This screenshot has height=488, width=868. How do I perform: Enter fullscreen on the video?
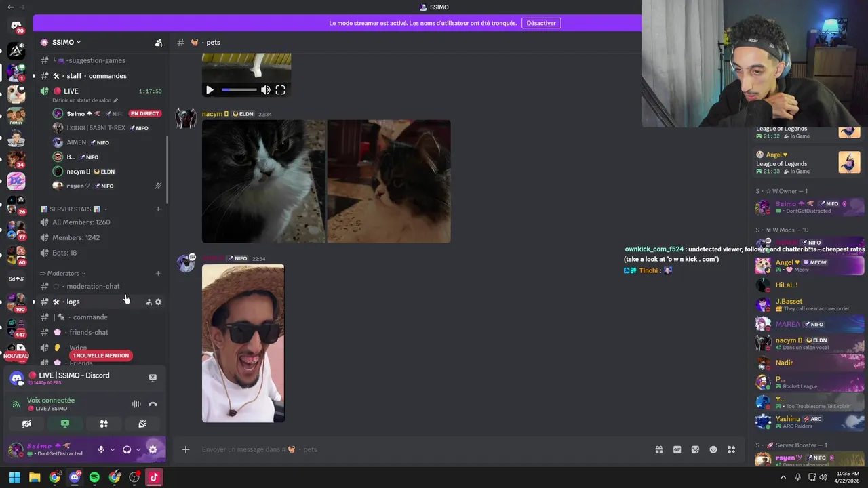[280, 89]
